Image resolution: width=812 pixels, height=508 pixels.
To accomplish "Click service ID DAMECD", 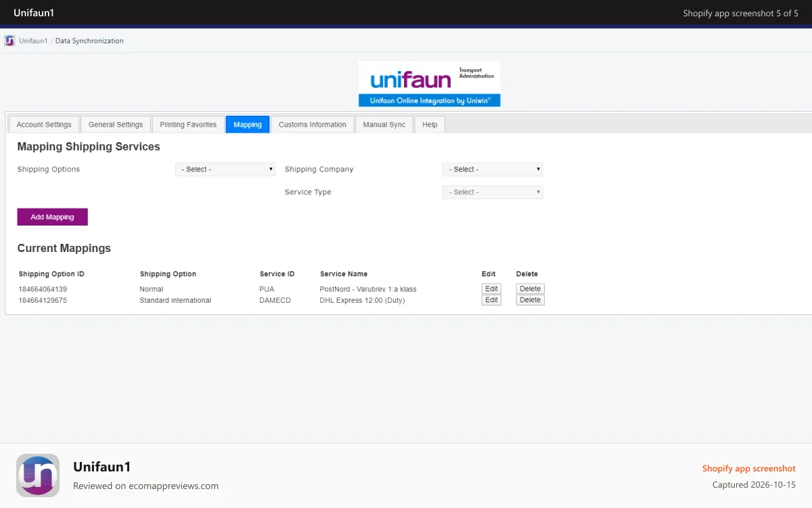I will pos(275,300).
